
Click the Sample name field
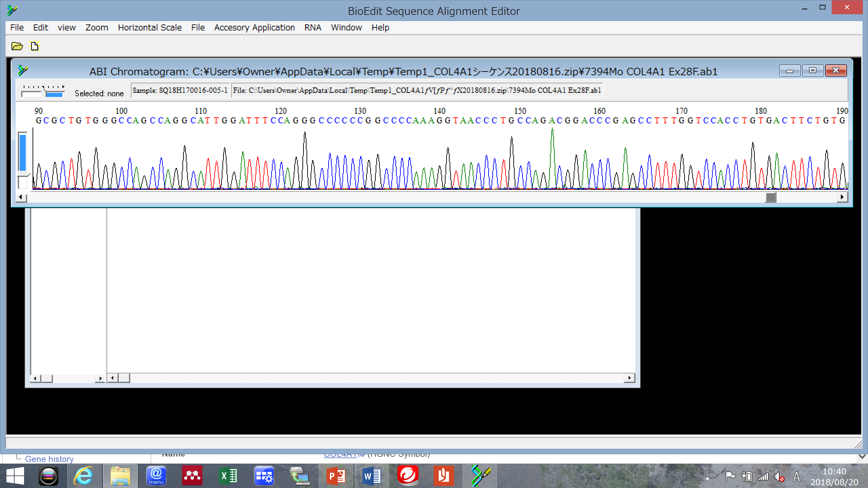tap(180, 90)
